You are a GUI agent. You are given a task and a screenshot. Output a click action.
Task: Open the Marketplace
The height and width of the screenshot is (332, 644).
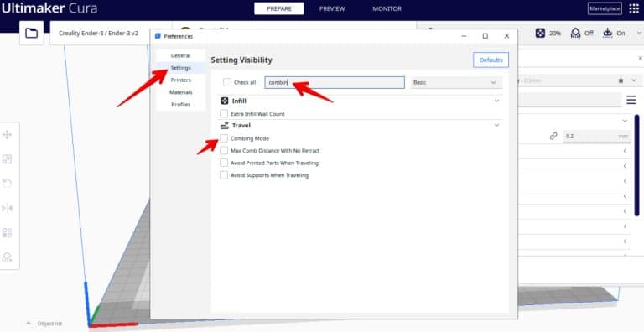point(605,8)
